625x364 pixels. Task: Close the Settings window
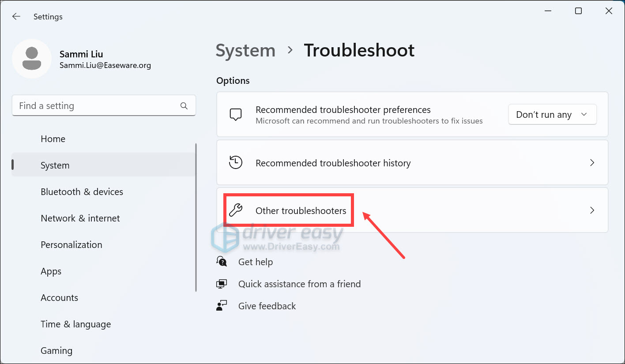pos(609,11)
